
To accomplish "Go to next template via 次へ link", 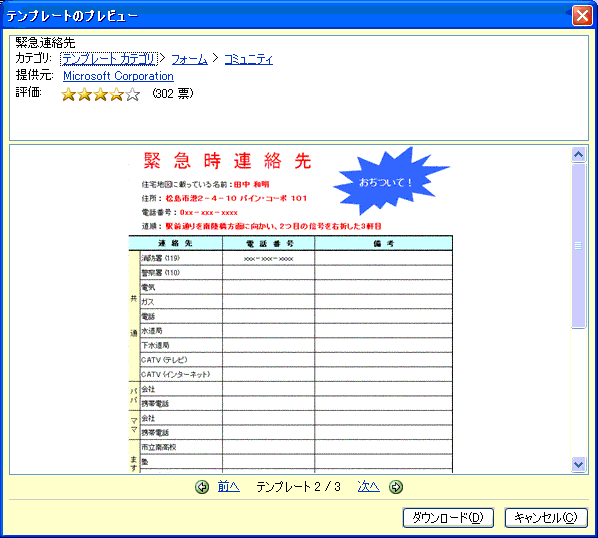I will click(x=368, y=487).
